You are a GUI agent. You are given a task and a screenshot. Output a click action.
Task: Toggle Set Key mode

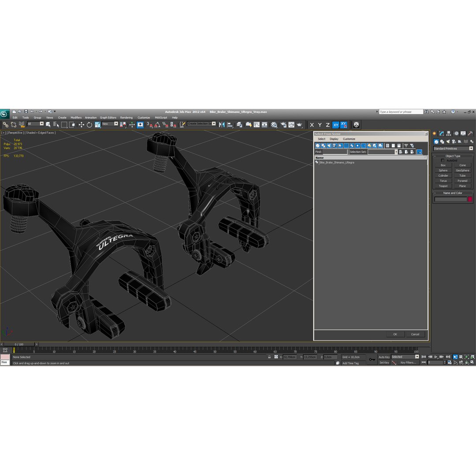point(384,362)
